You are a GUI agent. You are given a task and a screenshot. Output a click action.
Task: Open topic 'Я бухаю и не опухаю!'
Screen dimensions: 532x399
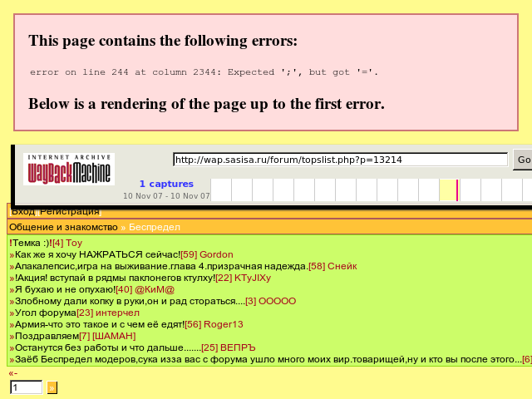coord(63,289)
